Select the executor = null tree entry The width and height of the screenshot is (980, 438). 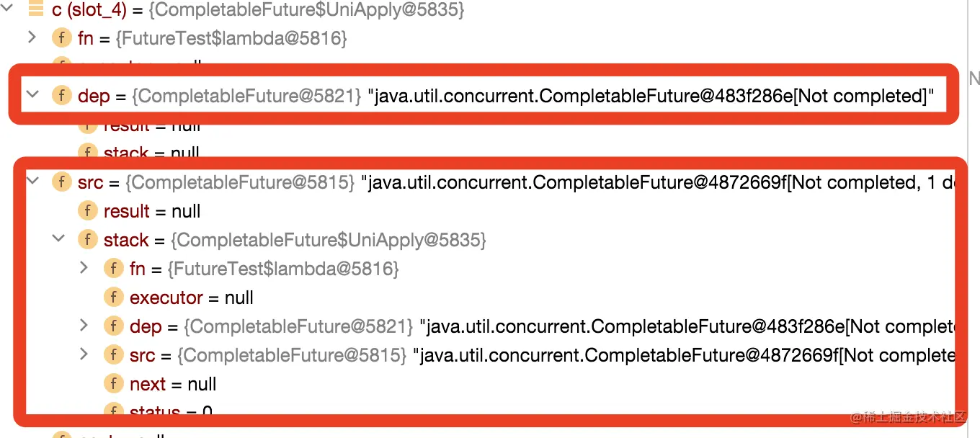click(166, 297)
